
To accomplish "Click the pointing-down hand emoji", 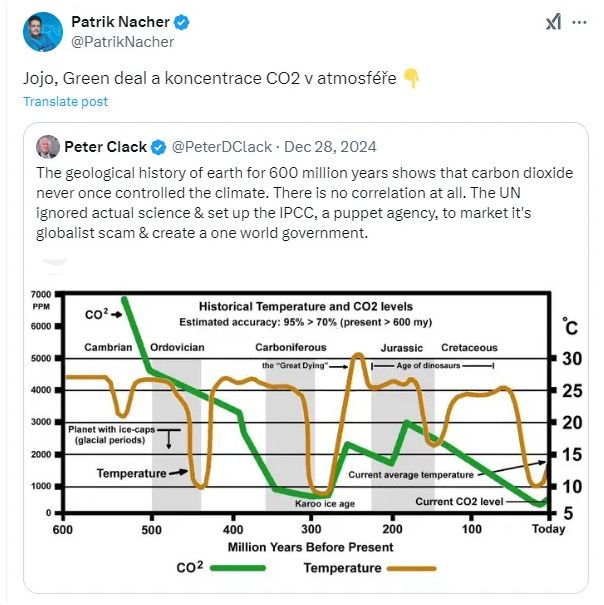I will pos(411,77).
